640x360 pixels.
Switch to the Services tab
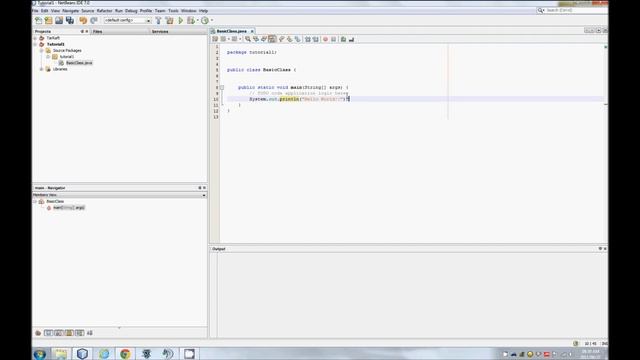[x=160, y=31]
